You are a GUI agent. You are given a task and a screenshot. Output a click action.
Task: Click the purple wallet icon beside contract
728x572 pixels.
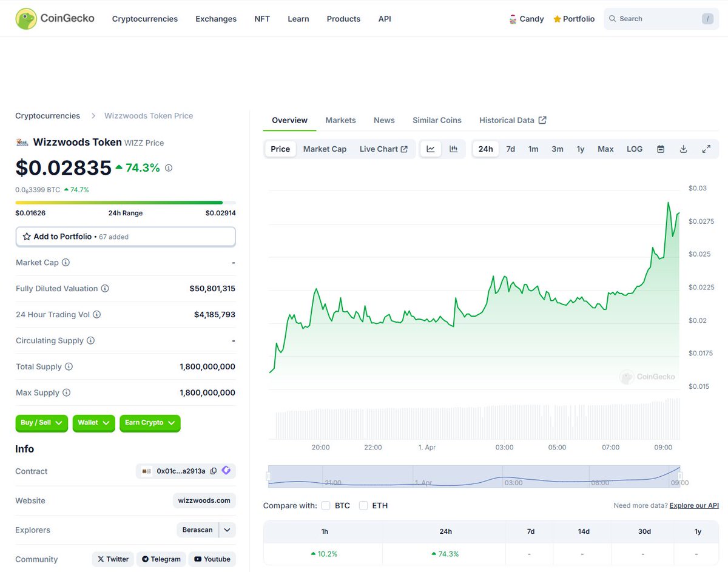click(x=226, y=470)
